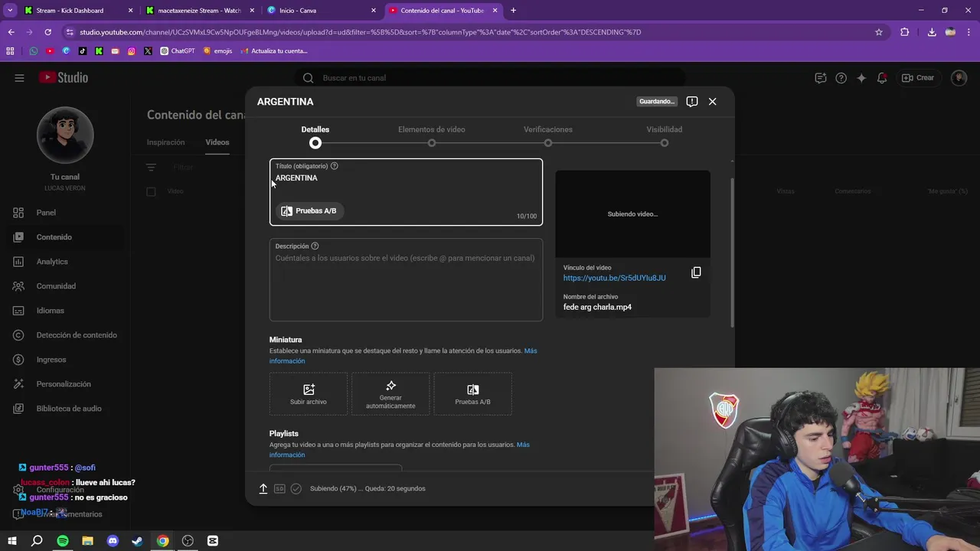The height and width of the screenshot is (551, 980).
Task: Open help for Descripción field
Action: (315, 246)
